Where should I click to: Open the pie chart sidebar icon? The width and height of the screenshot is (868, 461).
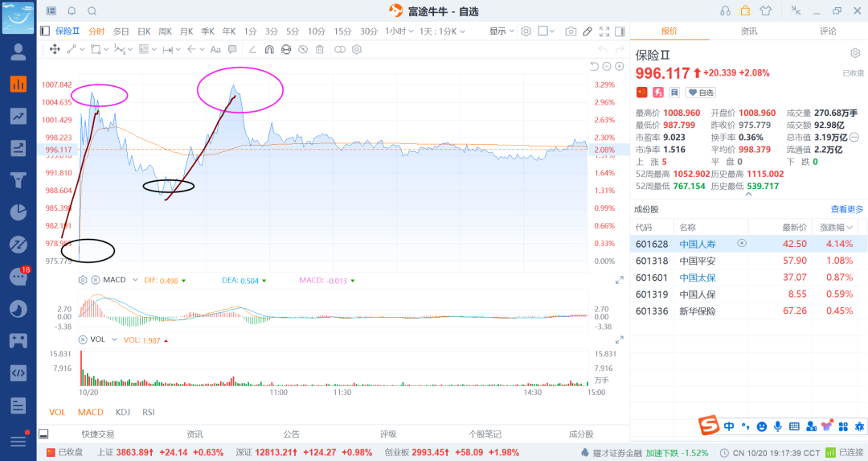[x=18, y=212]
